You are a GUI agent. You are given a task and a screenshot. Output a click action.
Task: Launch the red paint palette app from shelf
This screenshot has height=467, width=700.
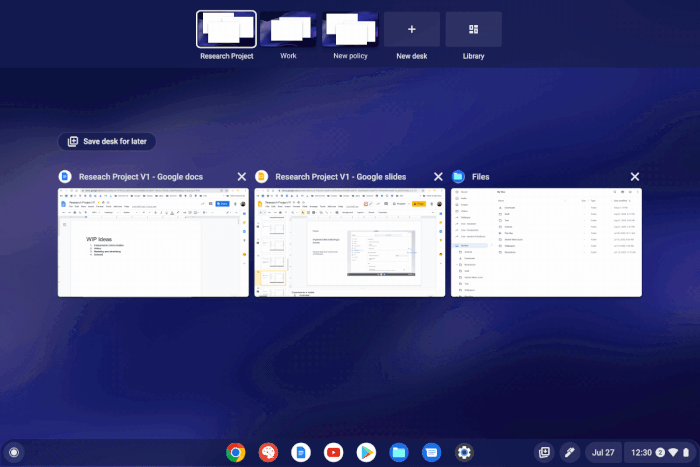click(268, 452)
